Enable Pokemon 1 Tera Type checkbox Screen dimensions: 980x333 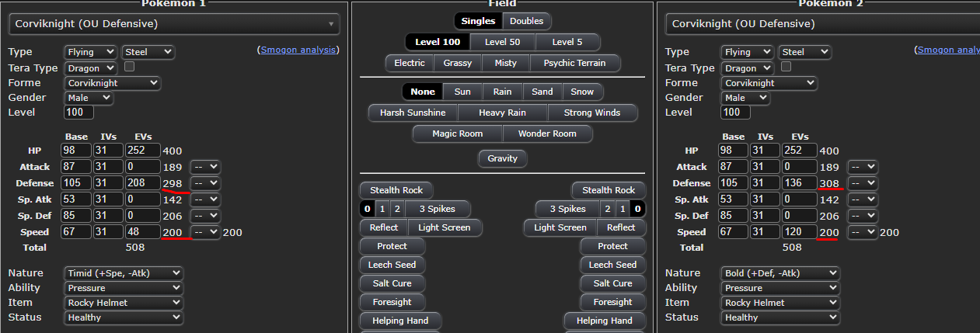tap(130, 67)
